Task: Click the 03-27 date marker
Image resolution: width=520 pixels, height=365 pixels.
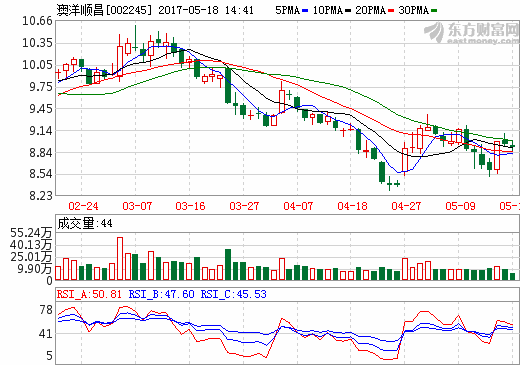Action: tap(244, 206)
